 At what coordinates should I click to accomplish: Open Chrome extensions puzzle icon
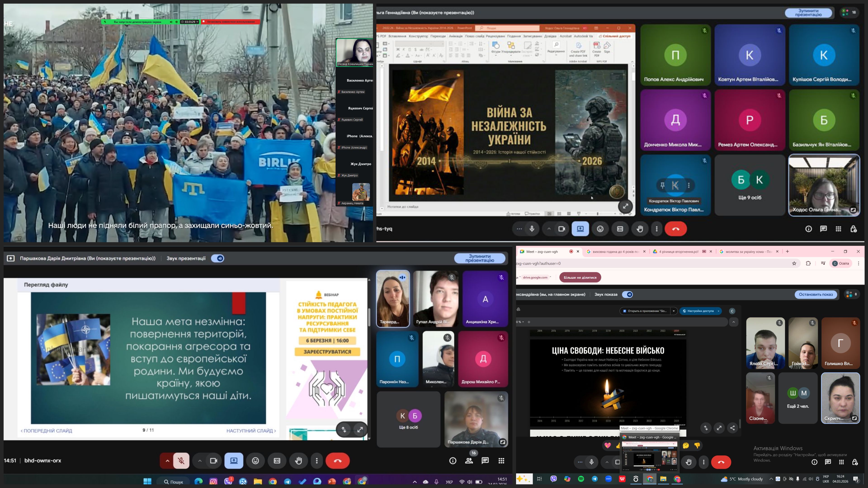point(808,263)
